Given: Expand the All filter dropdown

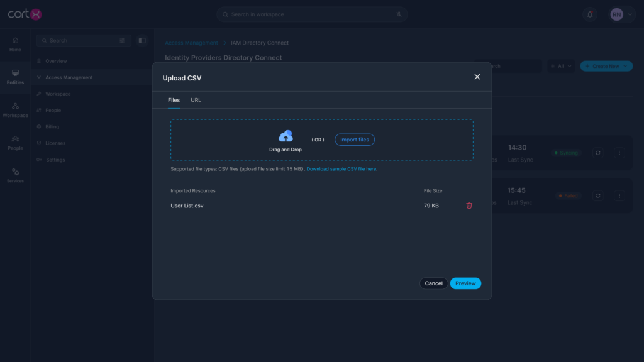Looking at the screenshot, I should pos(560,66).
